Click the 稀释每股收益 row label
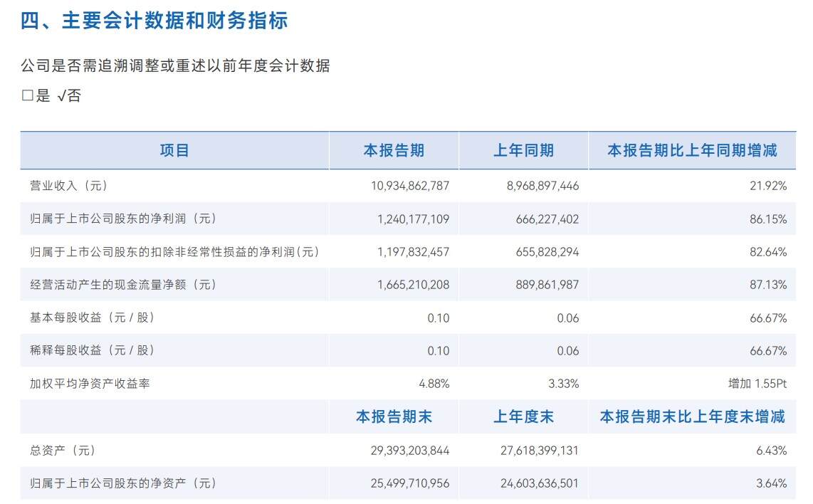Viewport: 813px width, 504px height. [92, 351]
